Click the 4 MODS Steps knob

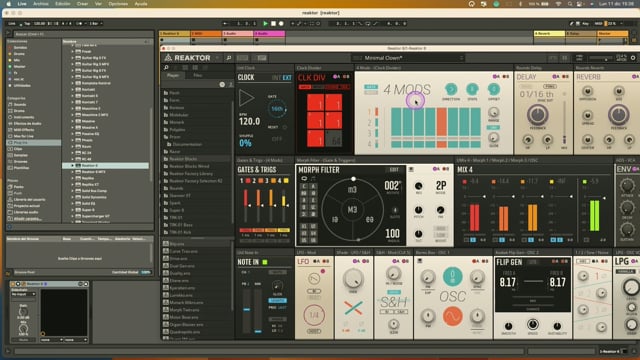(x=472, y=89)
